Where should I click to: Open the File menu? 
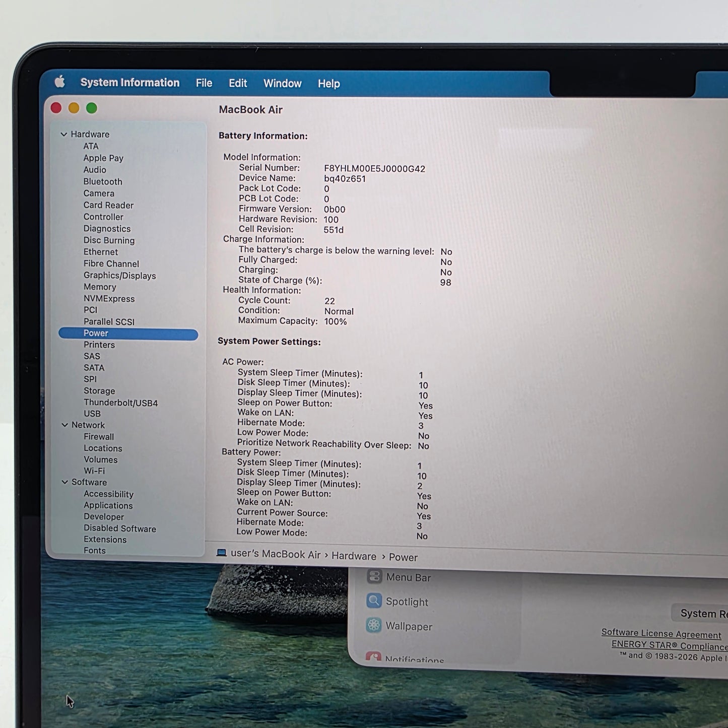click(204, 83)
